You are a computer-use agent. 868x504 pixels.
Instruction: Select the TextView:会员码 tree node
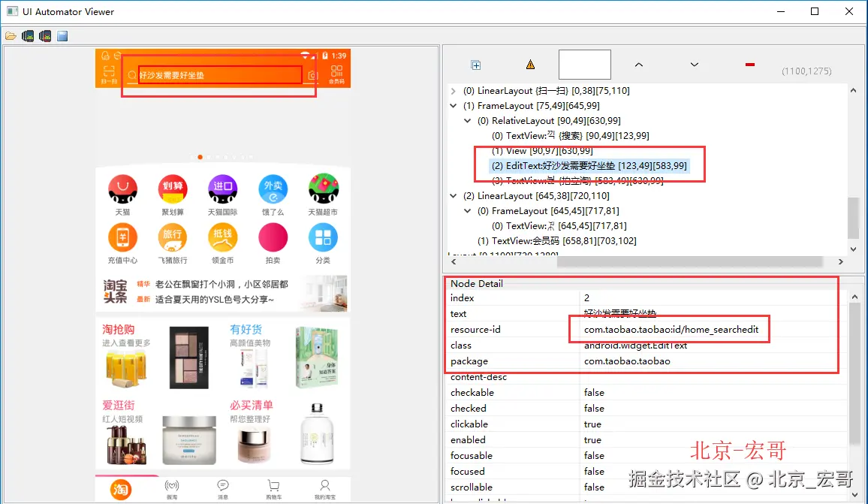click(x=557, y=241)
